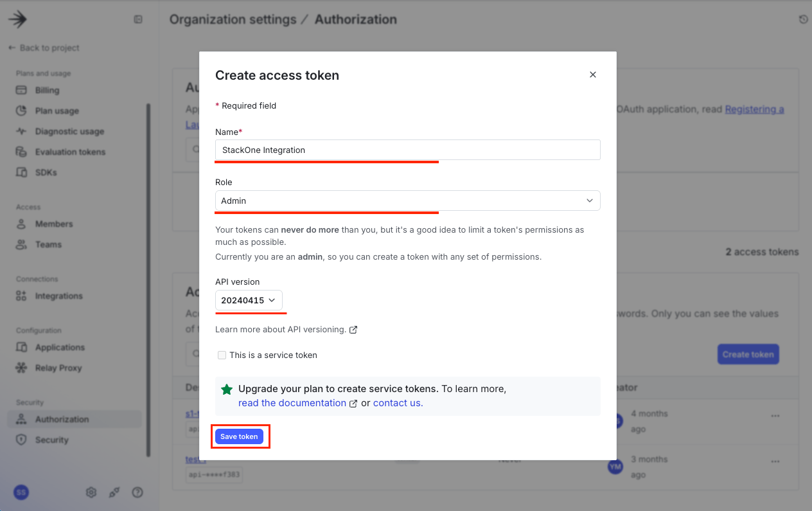Click the sidebar vertical scrollbar
Screen dimensions: 812x511
pos(148,280)
